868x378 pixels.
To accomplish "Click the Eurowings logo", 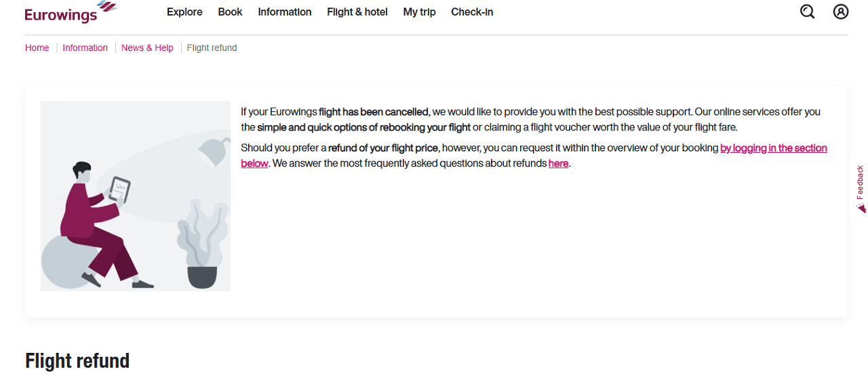I will pyautogui.click(x=71, y=12).
